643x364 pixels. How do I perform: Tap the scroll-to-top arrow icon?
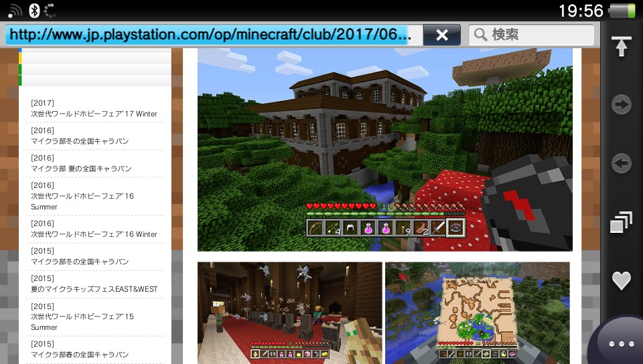point(622,46)
